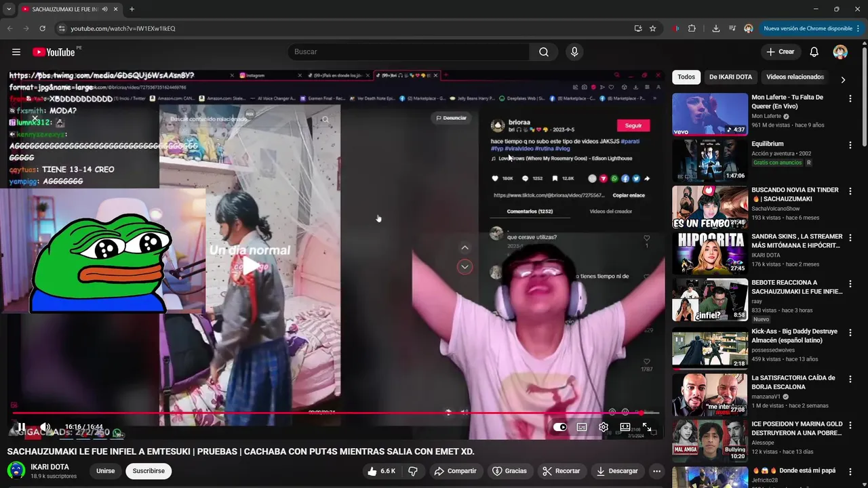The image size is (868, 488).
Task: Open the tab search dropdown arrow
Action: click(9, 9)
